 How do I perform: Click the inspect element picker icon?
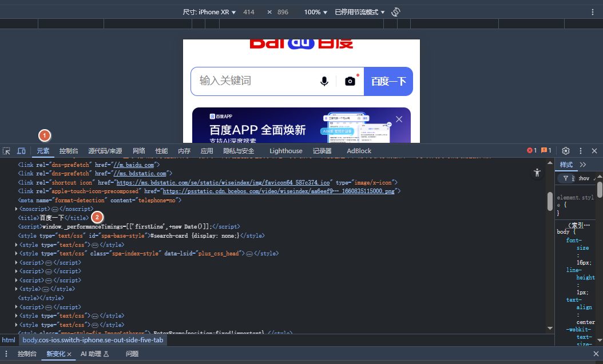click(6, 151)
